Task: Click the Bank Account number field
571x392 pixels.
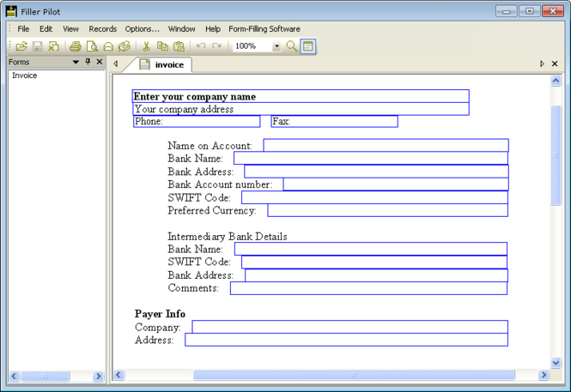Action: 396,184
